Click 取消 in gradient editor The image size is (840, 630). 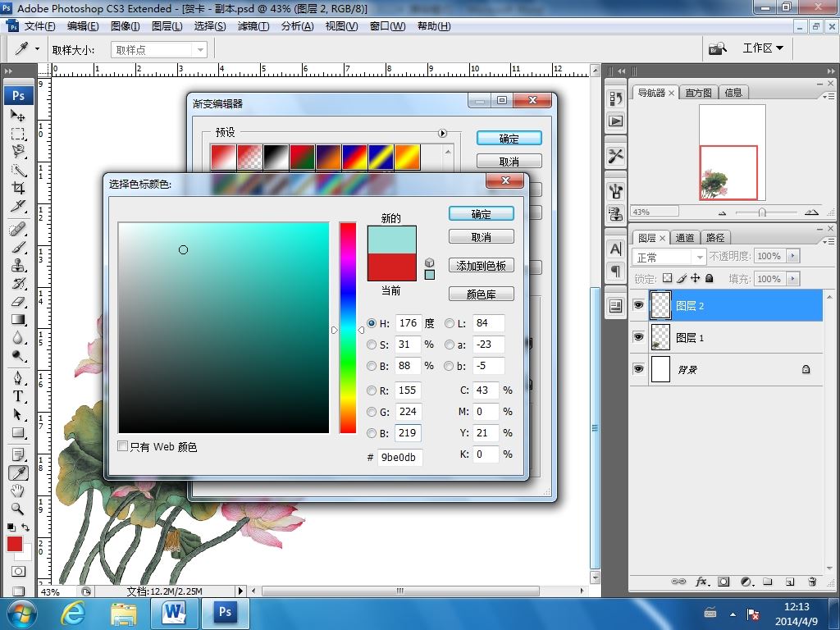tap(509, 162)
